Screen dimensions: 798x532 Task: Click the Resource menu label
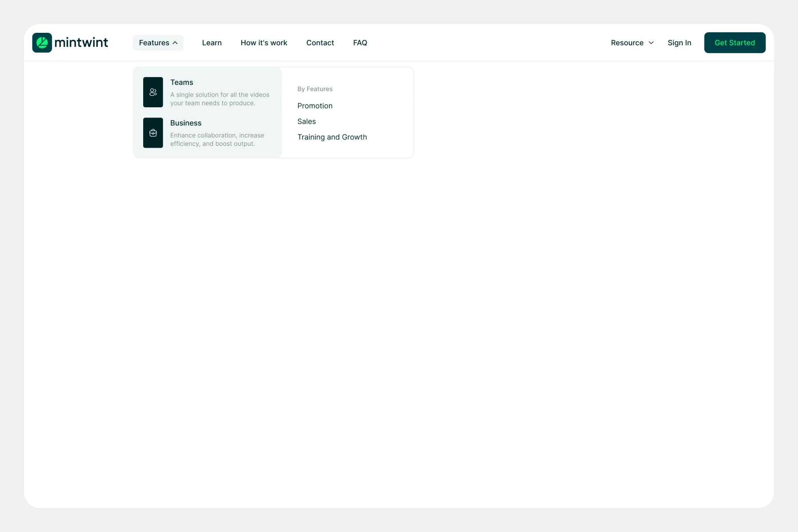[627, 43]
